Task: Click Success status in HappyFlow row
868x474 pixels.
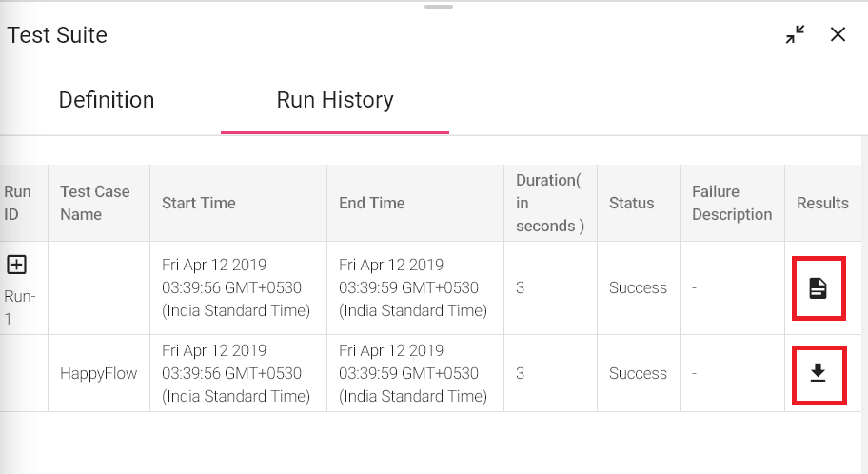Action: pos(638,373)
